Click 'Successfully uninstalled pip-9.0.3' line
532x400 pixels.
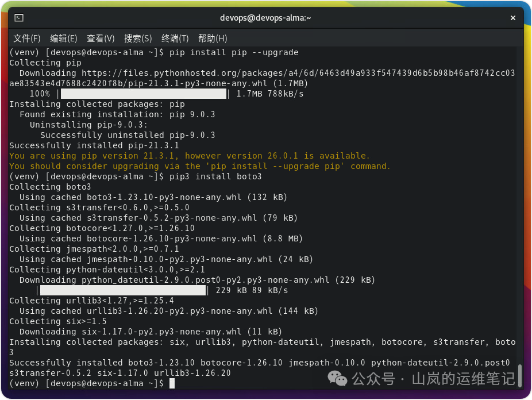128,135
